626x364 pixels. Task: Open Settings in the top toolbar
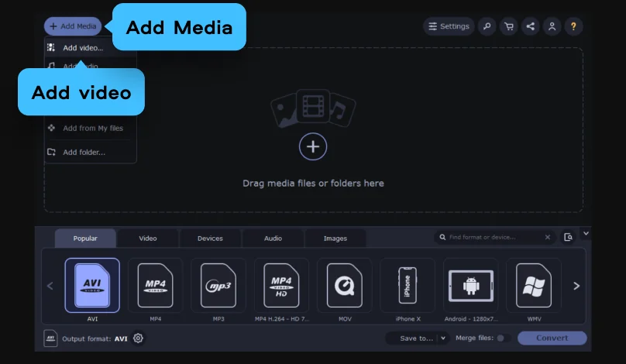[449, 26]
